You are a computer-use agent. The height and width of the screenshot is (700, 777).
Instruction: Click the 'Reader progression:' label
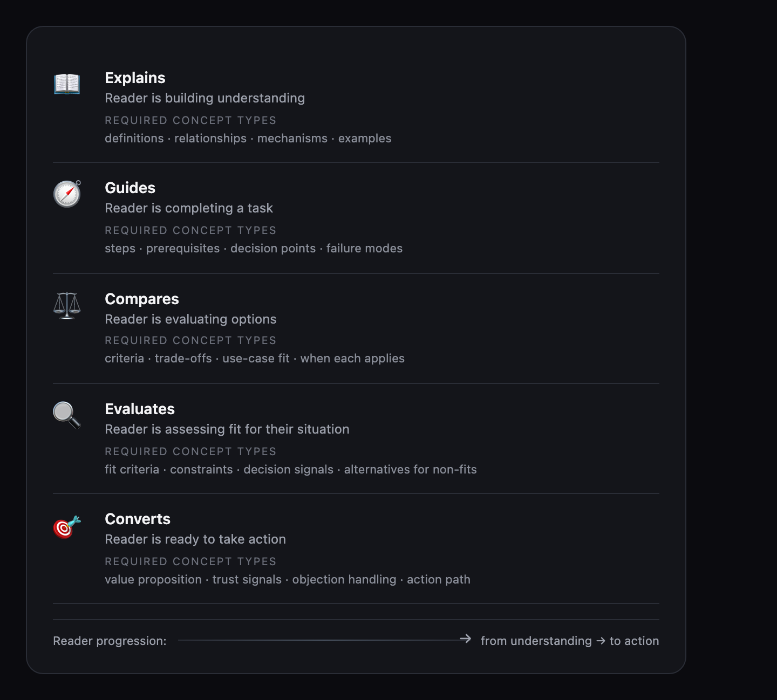tap(110, 641)
